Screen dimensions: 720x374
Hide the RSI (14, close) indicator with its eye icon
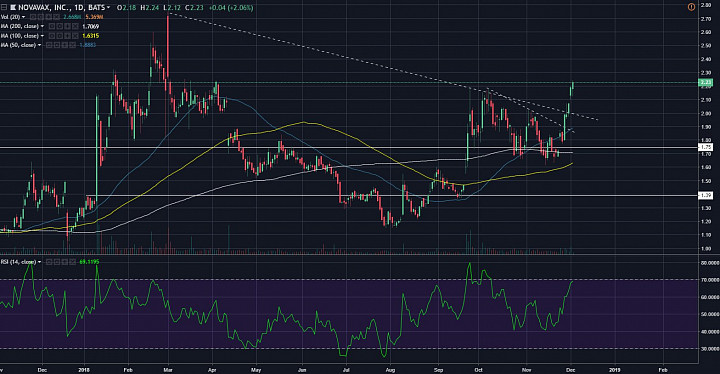(49, 262)
